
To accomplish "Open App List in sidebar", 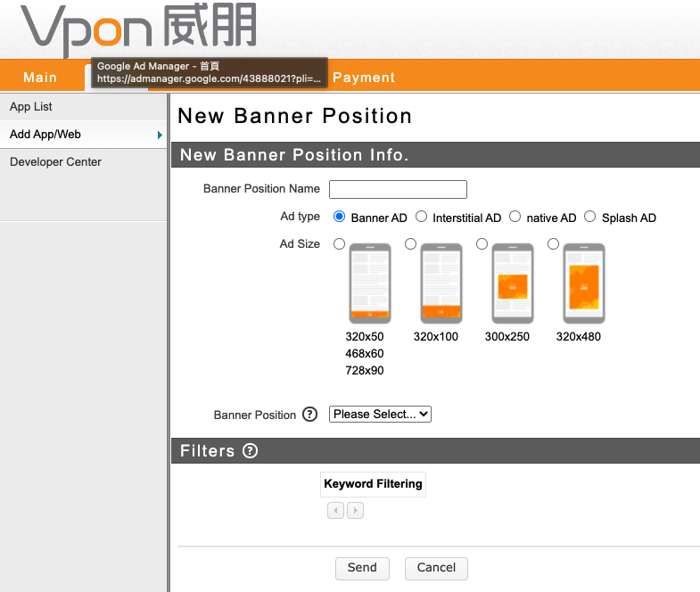I will pos(83,107).
